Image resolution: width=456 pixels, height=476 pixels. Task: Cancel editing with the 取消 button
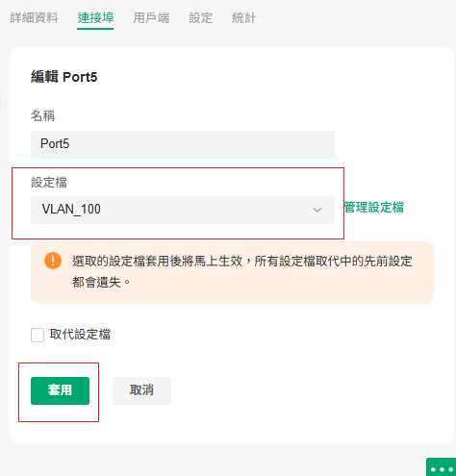tap(141, 390)
